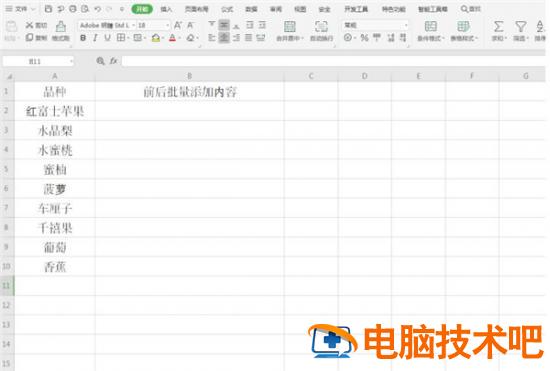Toggle italic formatting
This screenshot has height=371, width=550.
(95, 38)
